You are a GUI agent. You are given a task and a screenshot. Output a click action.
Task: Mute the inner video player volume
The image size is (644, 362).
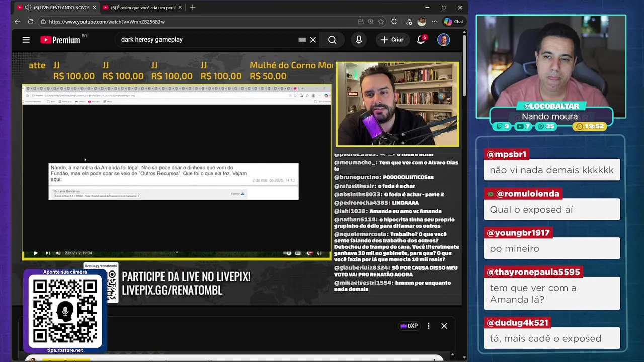coord(58,253)
